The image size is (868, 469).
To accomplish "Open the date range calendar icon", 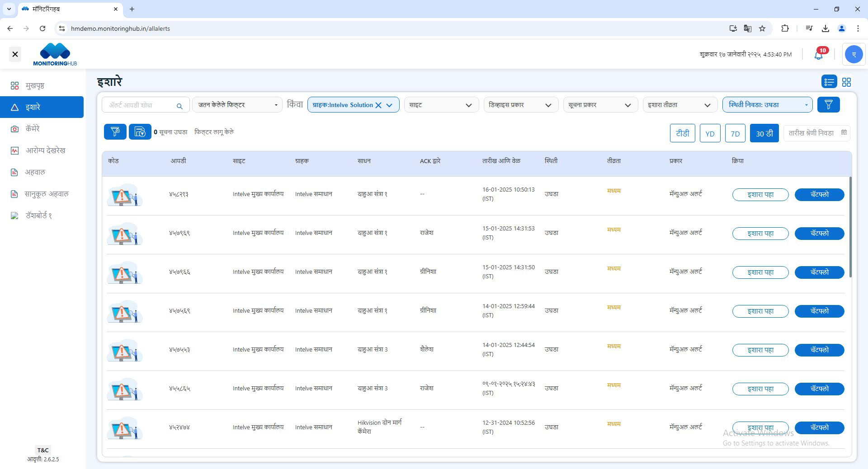I will coord(844,132).
